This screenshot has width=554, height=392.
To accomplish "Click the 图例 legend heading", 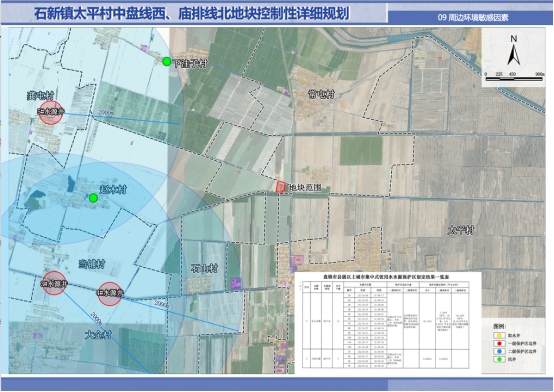I will [x=500, y=326].
